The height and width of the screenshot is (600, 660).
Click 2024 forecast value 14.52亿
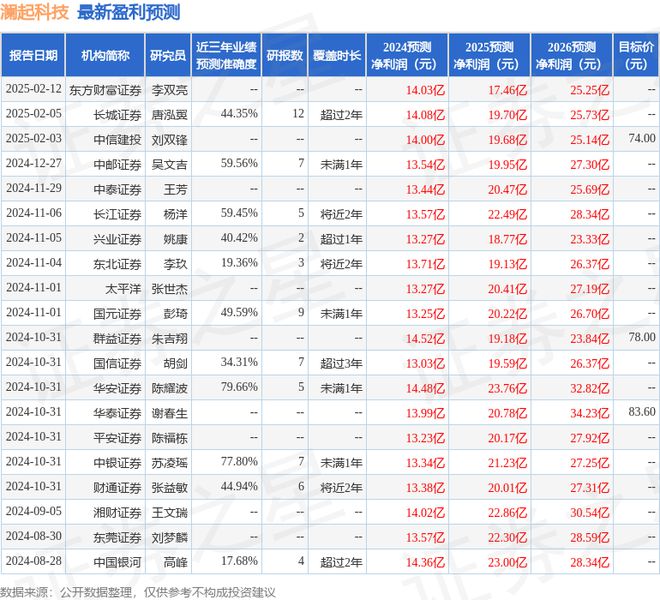coord(425,339)
